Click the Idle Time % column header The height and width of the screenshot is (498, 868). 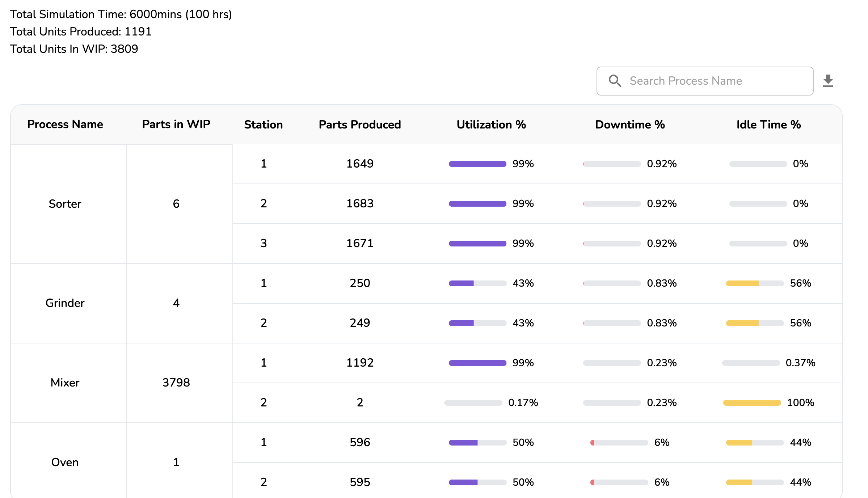768,124
